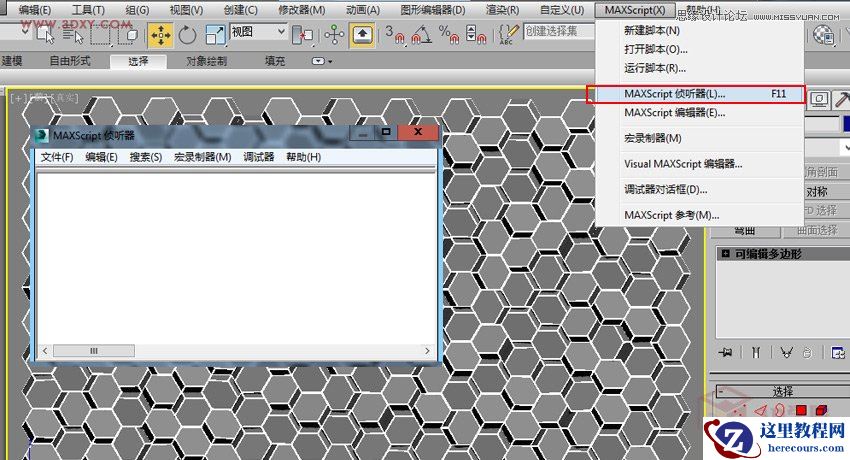The height and width of the screenshot is (460, 850).
Task: Click the 曲面选择 modifier button
Action: (817, 230)
